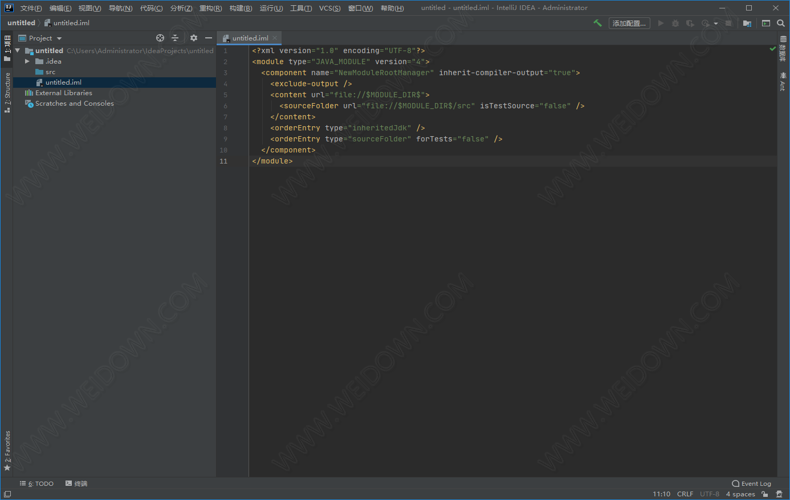Open the Add Configuration (添加配置) button
Image resolution: width=790 pixels, height=500 pixels.
pyautogui.click(x=629, y=23)
